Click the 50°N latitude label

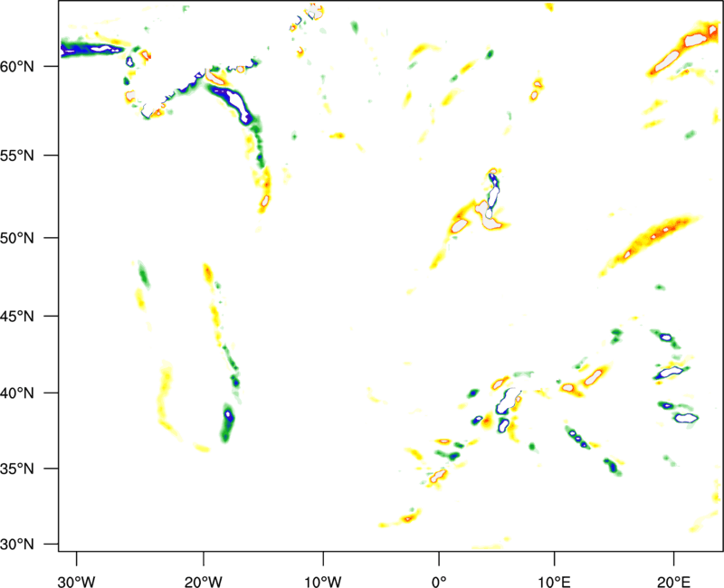pos(17,238)
